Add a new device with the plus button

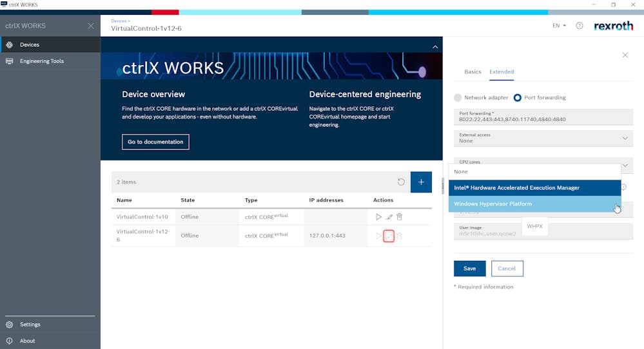pos(421,182)
